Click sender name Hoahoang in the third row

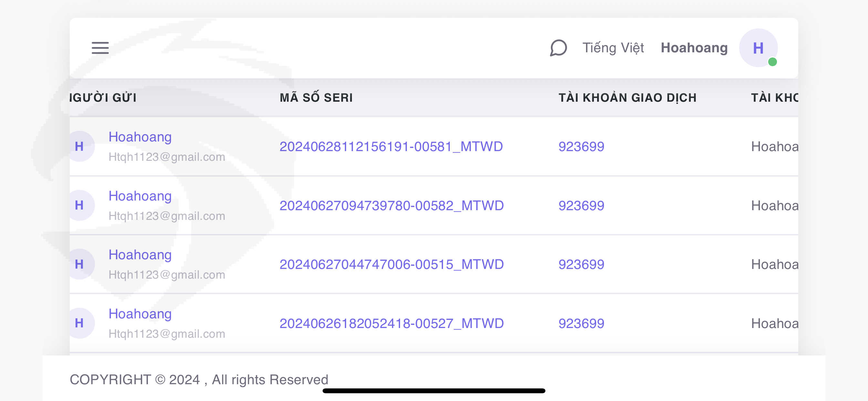(140, 255)
